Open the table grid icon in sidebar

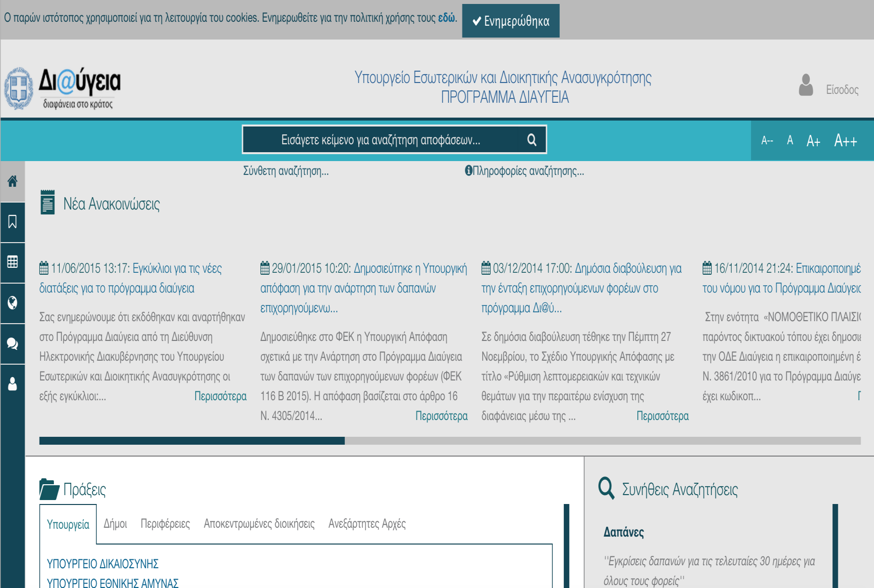click(x=12, y=262)
